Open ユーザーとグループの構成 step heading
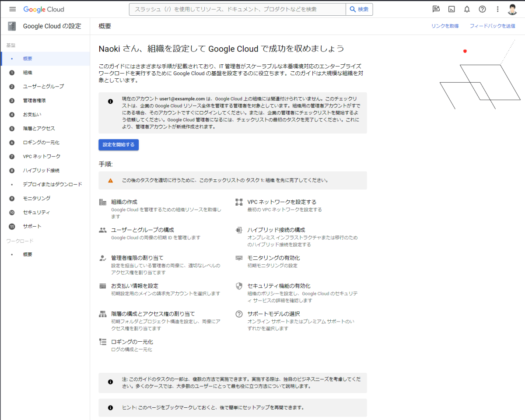 pyautogui.click(x=143, y=230)
